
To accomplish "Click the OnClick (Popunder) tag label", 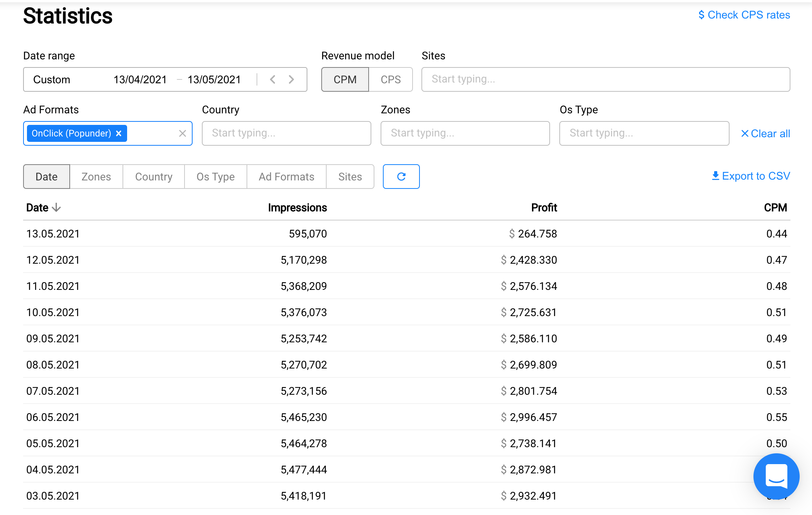I will point(71,133).
